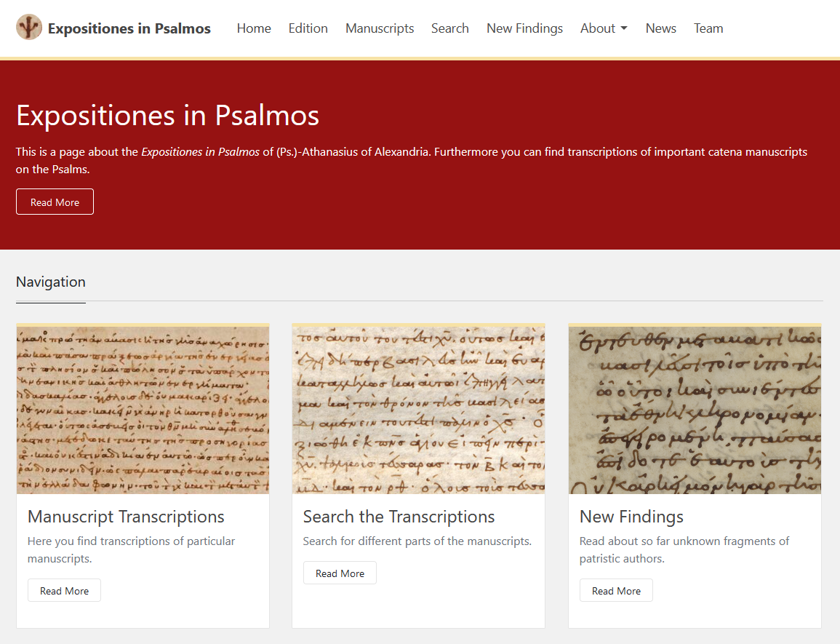Select the Search the Transcriptions card title
The width and height of the screenshot is (840, 644).
(x=399, y=517)
